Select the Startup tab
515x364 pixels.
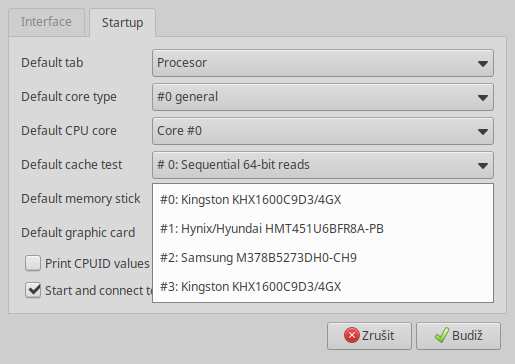pos(122,23)
